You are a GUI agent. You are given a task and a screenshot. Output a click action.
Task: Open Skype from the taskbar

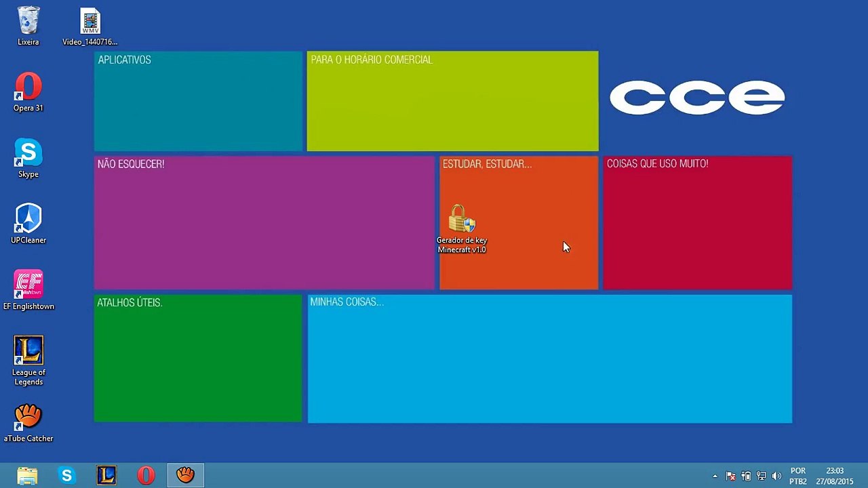tap(66, 475)
